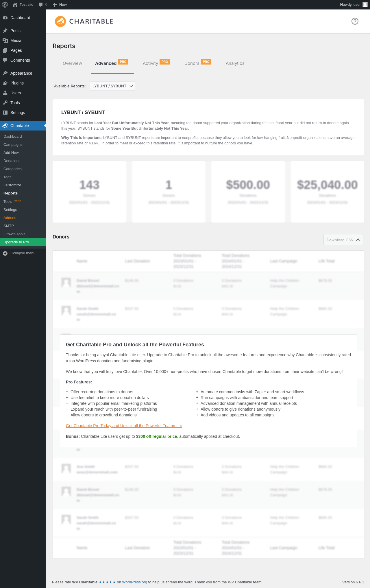Click the Download CSV button
The image size is (370, 588).
pos(343,240)
